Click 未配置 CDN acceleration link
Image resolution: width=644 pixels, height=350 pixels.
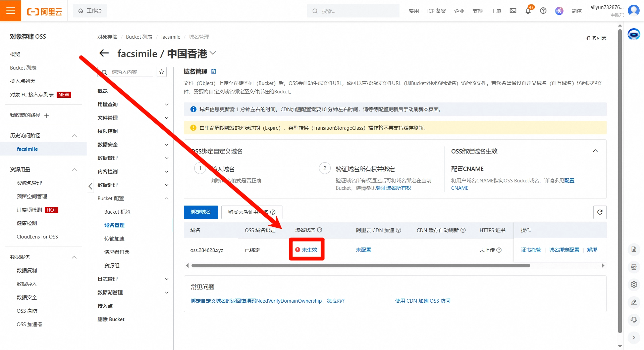point(363,250)
